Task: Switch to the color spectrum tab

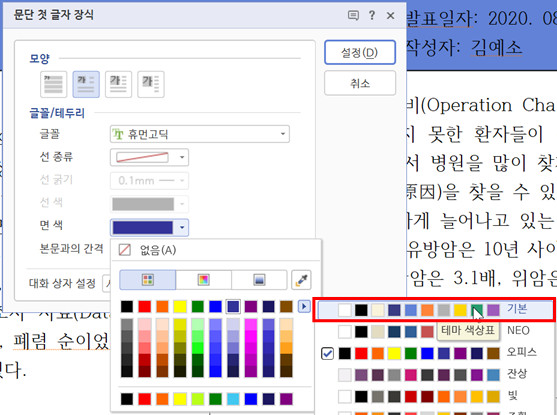Action: click(x=204, y=280)
